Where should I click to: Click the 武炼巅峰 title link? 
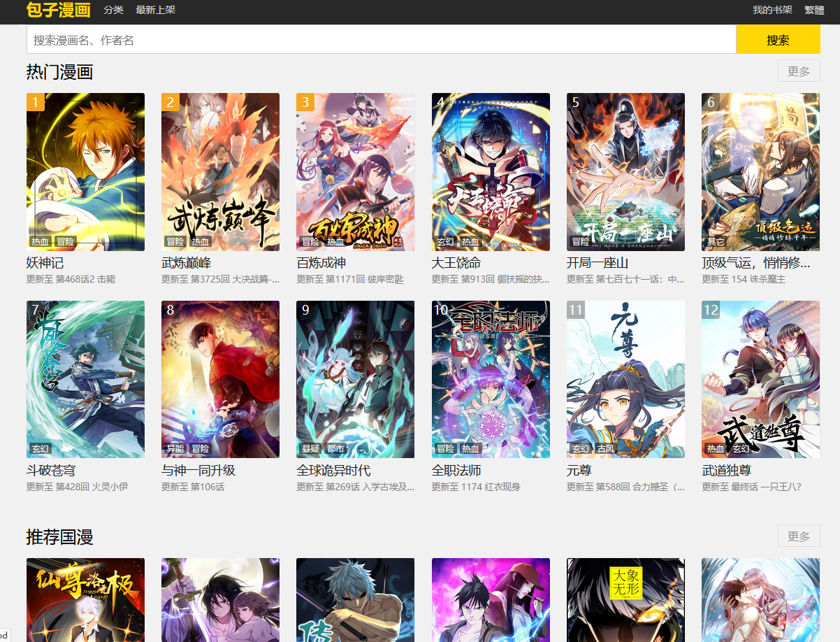tap(186, 263)
